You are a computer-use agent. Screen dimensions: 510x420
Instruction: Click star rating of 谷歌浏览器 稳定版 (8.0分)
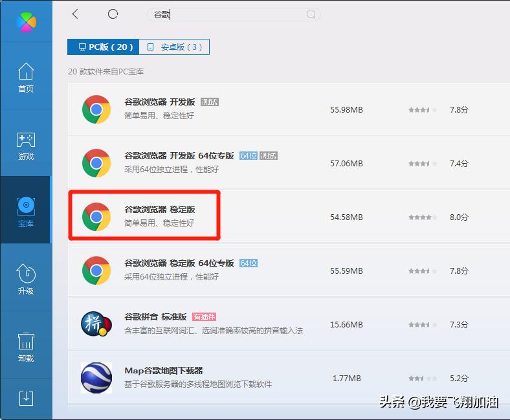[x=423, y=217]
